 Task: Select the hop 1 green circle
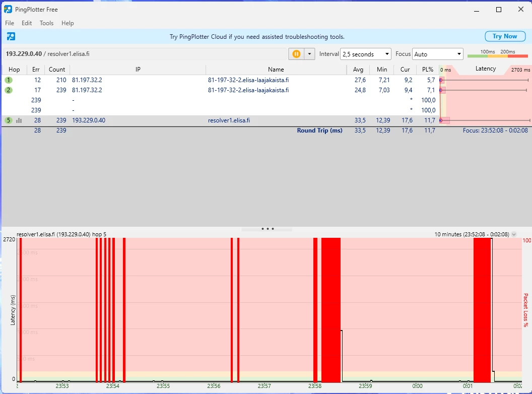click(9, 80)
